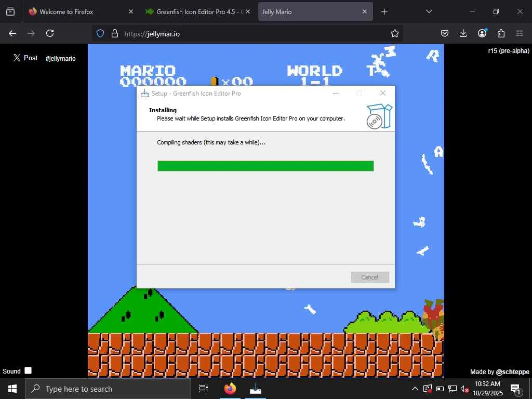The width and height of the screenshot is (532, 399).
Task: Open the Downloads panel
Action: coord(463,33)
